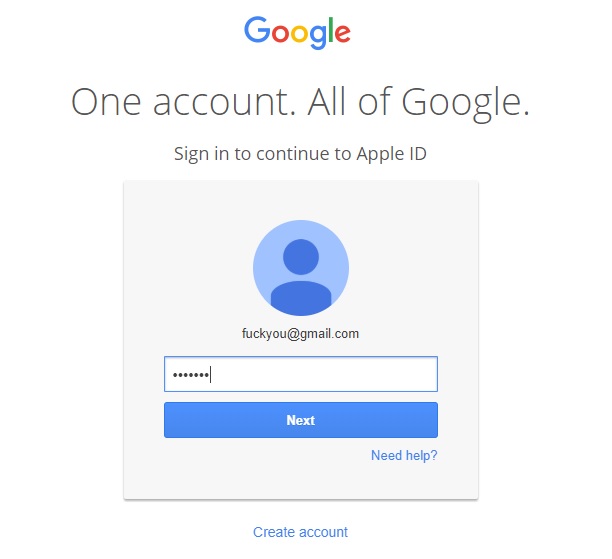Open the Need help? link
The image size is (612, 559).
point(404,456)
